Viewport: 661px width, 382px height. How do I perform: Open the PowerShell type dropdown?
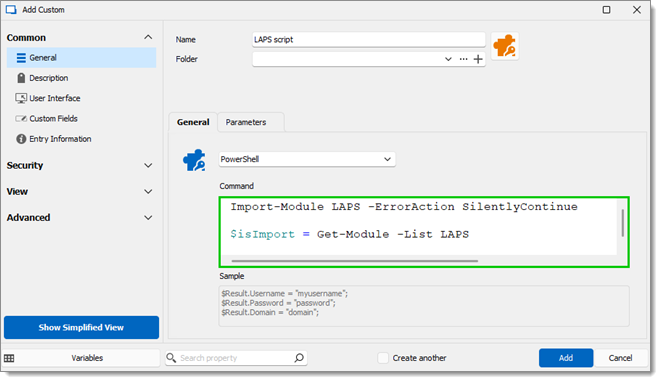pos(307,159)
